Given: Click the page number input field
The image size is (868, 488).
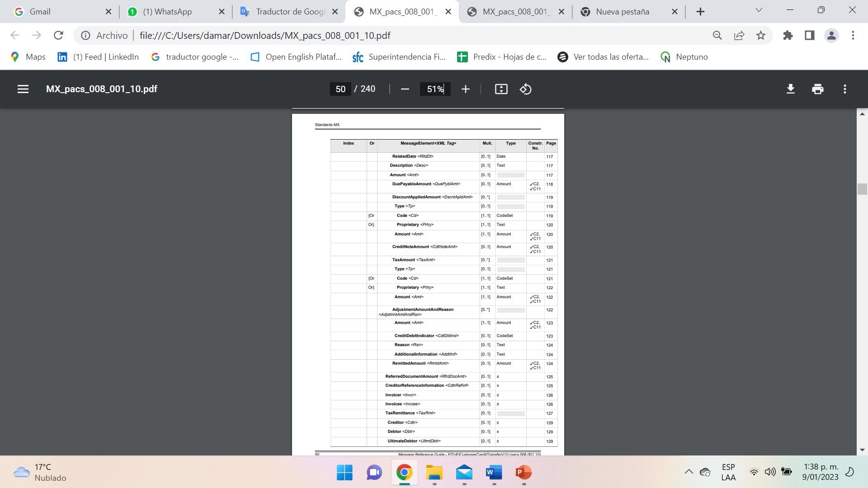Looking at the screenshot, I should 340,89.
